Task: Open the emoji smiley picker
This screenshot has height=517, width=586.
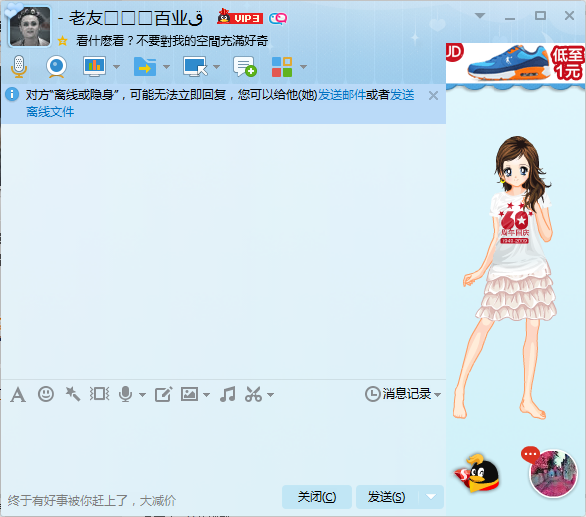Action: coord(46,394)
